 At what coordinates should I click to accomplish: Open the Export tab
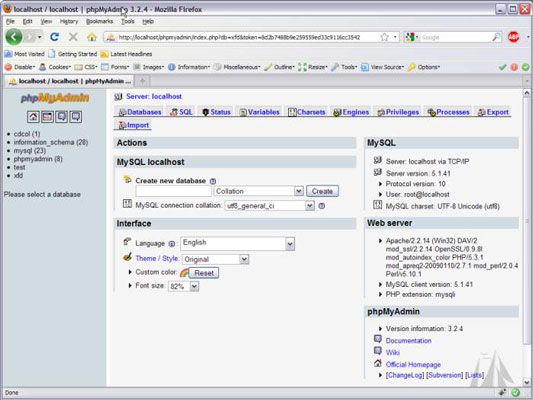click(x=493, y=112)
